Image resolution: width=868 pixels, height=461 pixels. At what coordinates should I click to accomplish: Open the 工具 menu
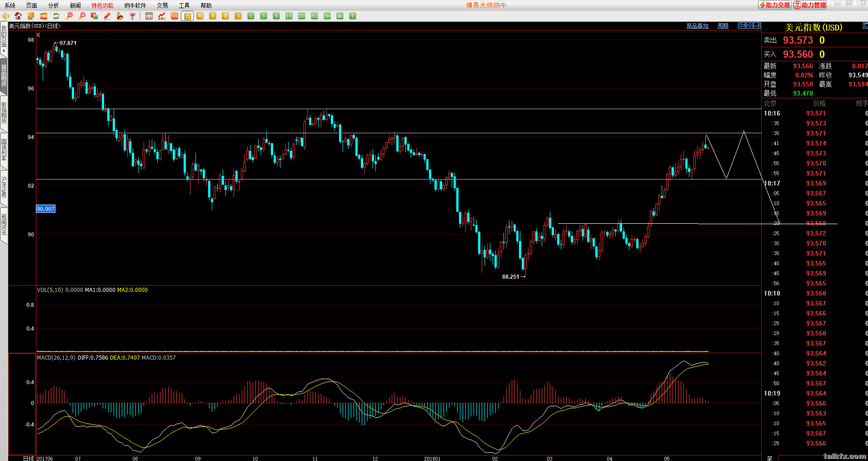(185, 5)
